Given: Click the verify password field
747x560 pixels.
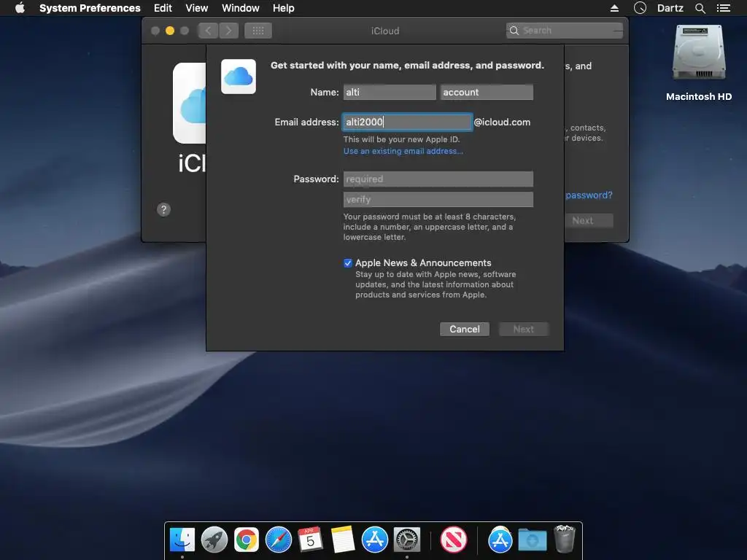Looking at the screenshot, I should click(438, 200).
